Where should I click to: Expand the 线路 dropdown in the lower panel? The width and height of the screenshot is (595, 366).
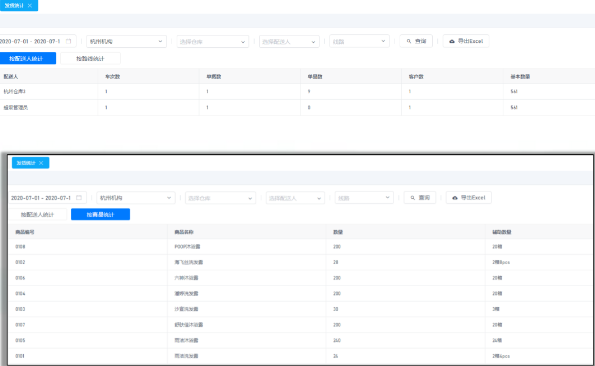click(364, 198)
